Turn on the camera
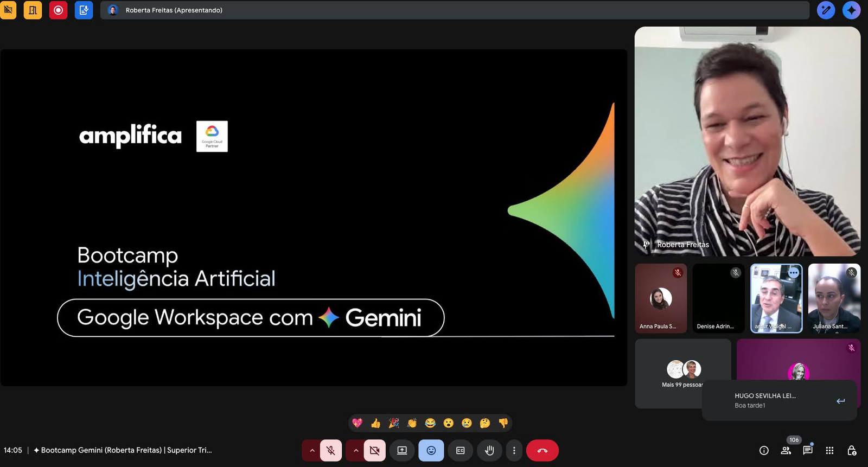The width and height of the screenshot is (868, 467). coord(374,451)
